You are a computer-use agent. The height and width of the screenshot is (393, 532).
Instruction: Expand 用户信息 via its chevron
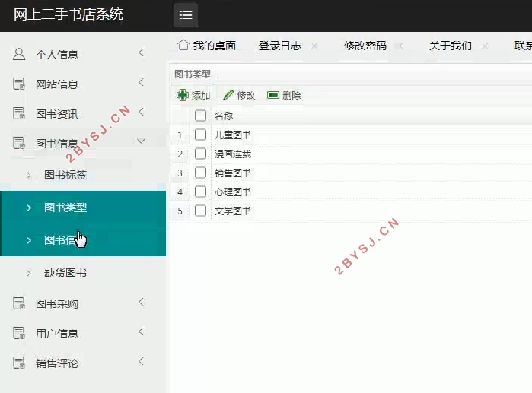(x=141, y=331)
